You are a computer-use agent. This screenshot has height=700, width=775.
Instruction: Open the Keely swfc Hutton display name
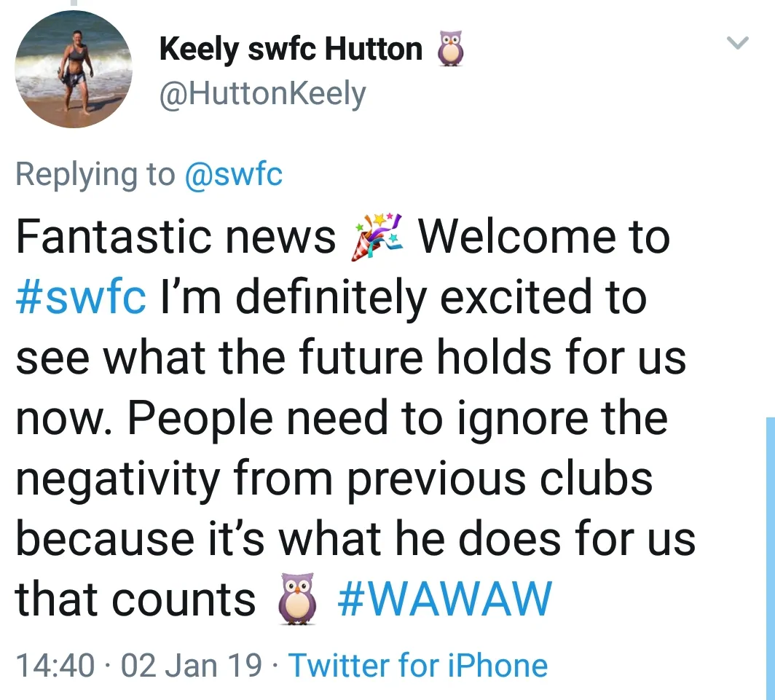pos(291,50)
